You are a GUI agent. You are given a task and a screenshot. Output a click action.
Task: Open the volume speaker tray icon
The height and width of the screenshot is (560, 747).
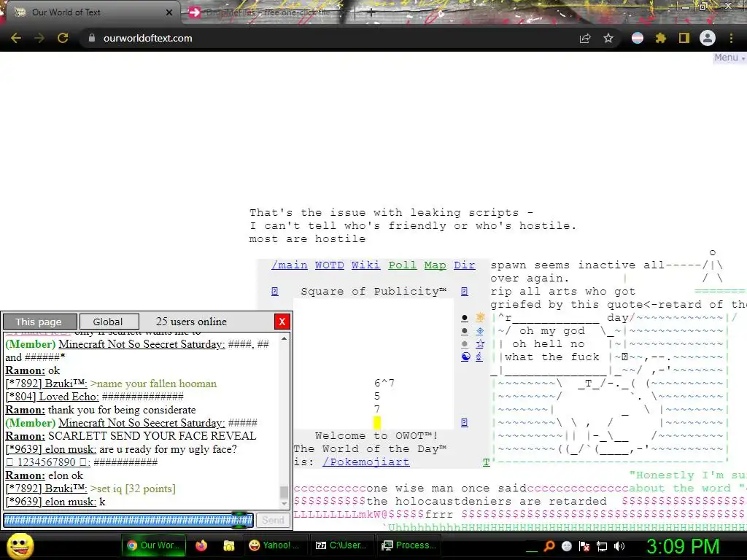tap(619, 546)
